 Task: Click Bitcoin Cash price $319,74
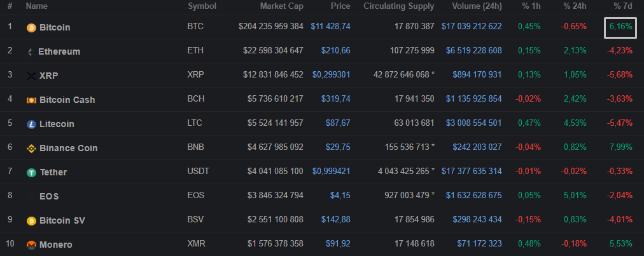336,99
